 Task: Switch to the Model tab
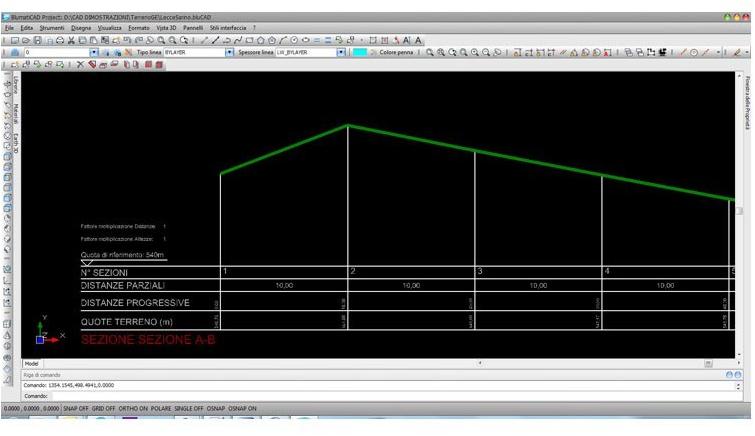[x=31, y=364]
